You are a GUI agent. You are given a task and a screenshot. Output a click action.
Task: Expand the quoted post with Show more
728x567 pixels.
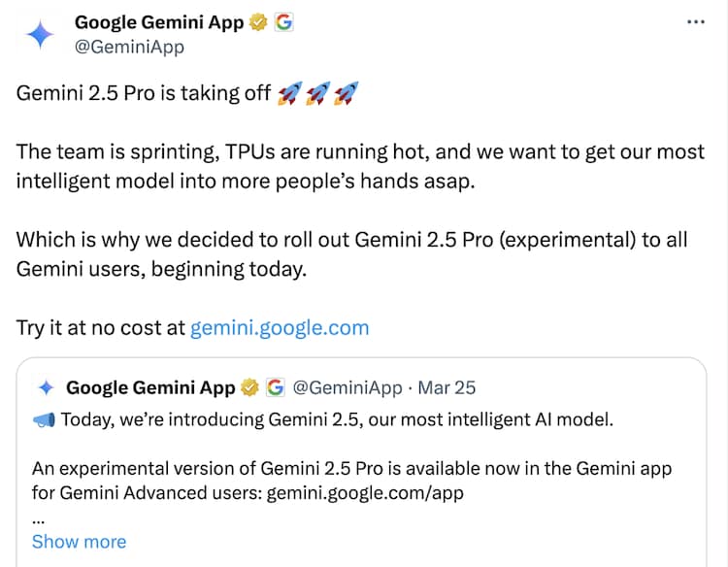pos(79,542)
